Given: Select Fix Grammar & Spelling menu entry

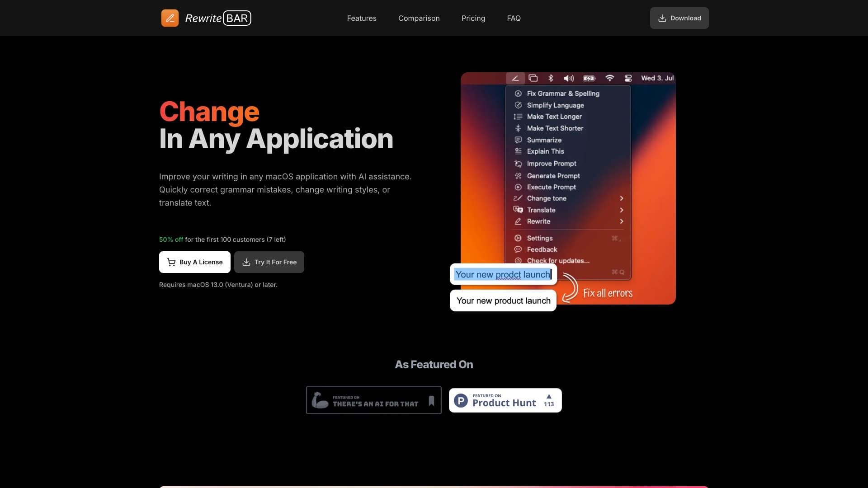Looking at the screenshot, I should pos(563,94).
